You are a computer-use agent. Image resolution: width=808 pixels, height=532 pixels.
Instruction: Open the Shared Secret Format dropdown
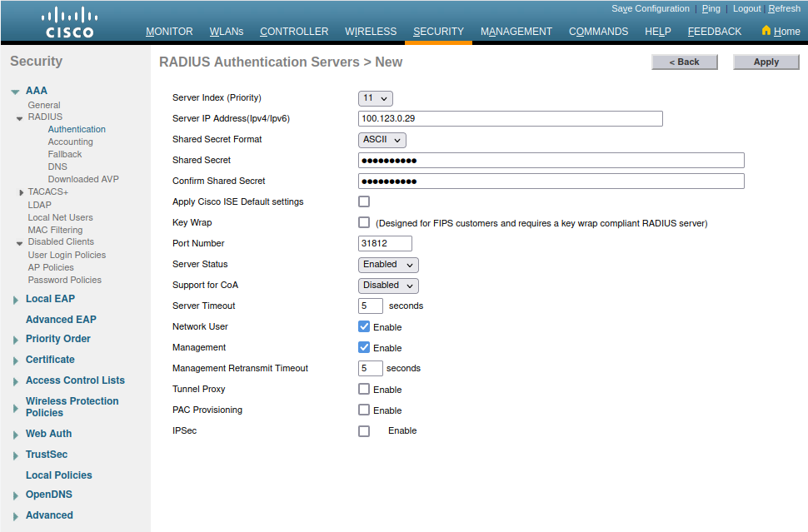click(382, 140)
